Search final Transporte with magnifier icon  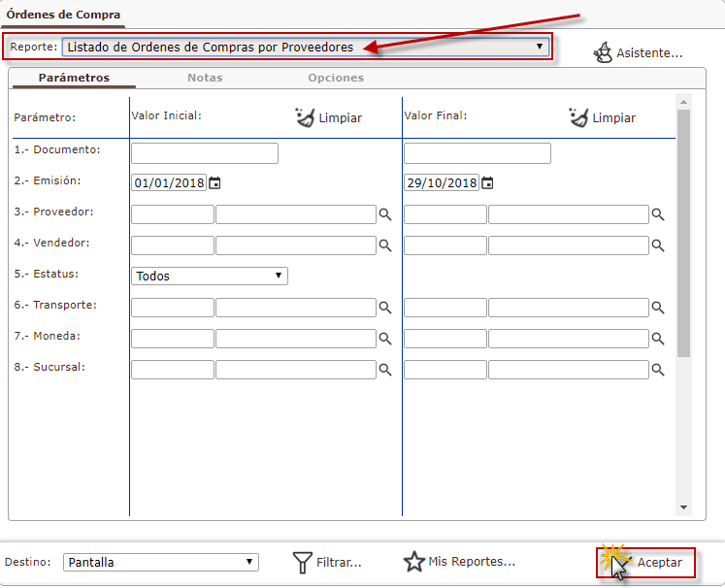(x=658, y=308)
